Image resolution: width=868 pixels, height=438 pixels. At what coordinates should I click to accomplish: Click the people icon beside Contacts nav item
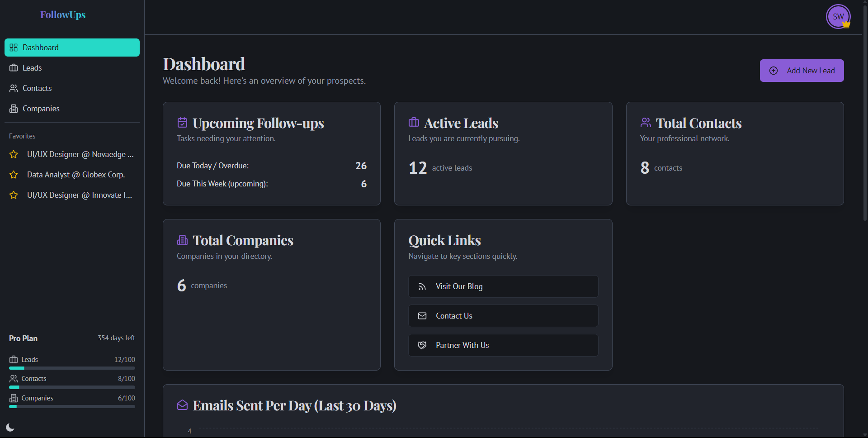[14, 88]
